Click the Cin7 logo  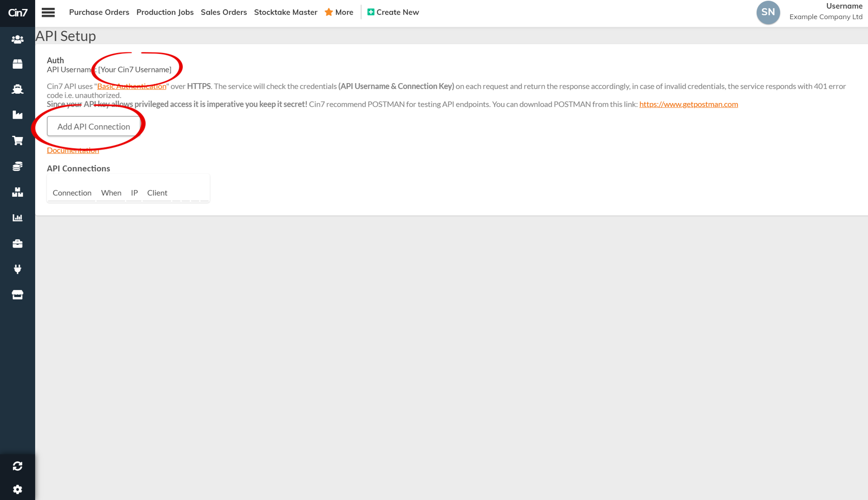(17, 12)
